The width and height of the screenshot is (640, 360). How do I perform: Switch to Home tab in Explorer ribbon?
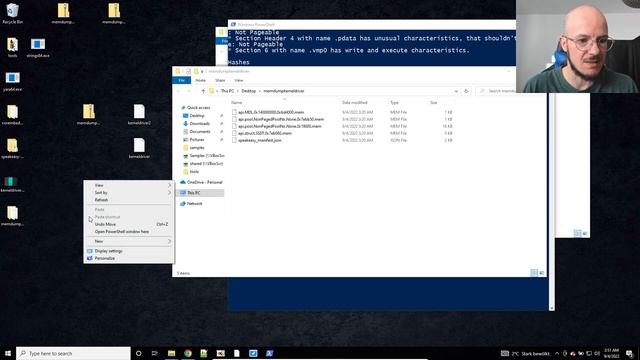pyautogui.click(x=200, y=80)
